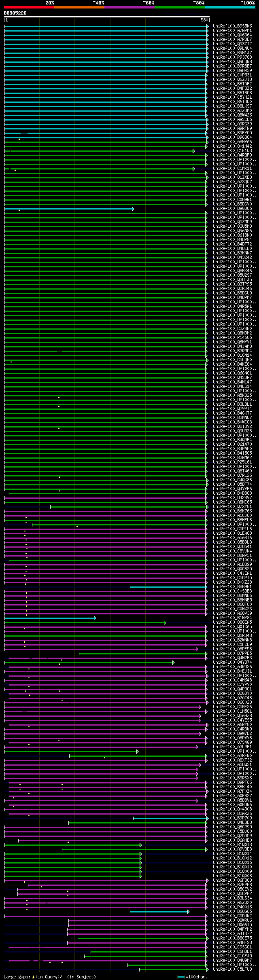
Task: Click the green ~80% identity legend segment
Action: click(x=179, y=7)
